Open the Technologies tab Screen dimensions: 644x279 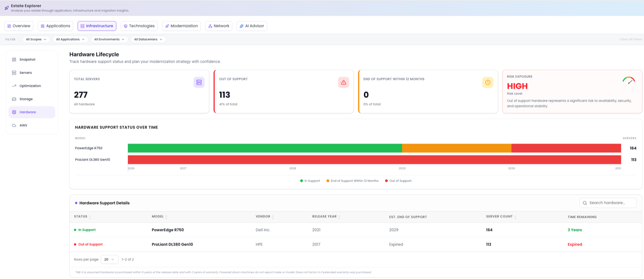(139, 26)
